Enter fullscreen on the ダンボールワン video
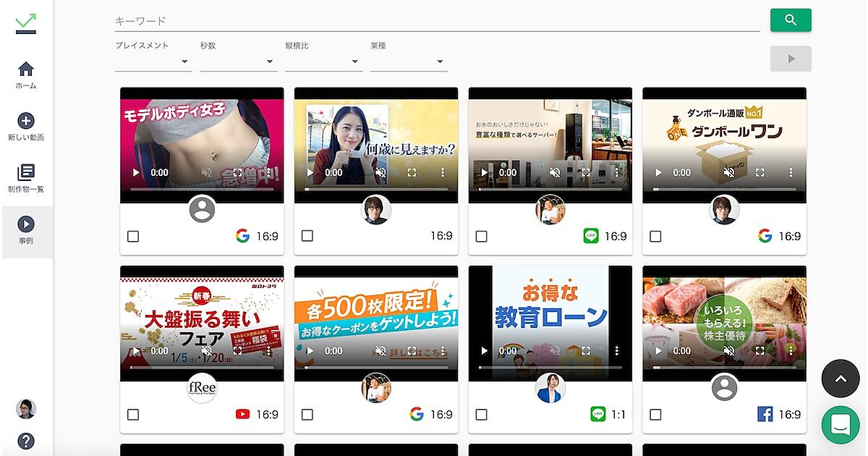The image size is (868, 456). 760,173
